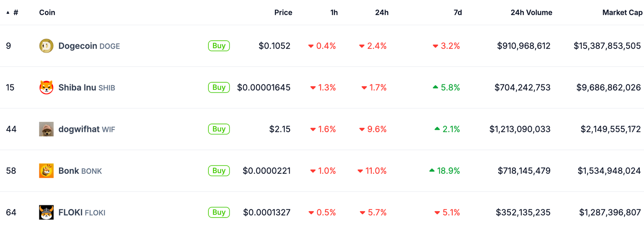Sort by the Coin column header
Viewport: 644px width, 231px height.
coord(47,13)
